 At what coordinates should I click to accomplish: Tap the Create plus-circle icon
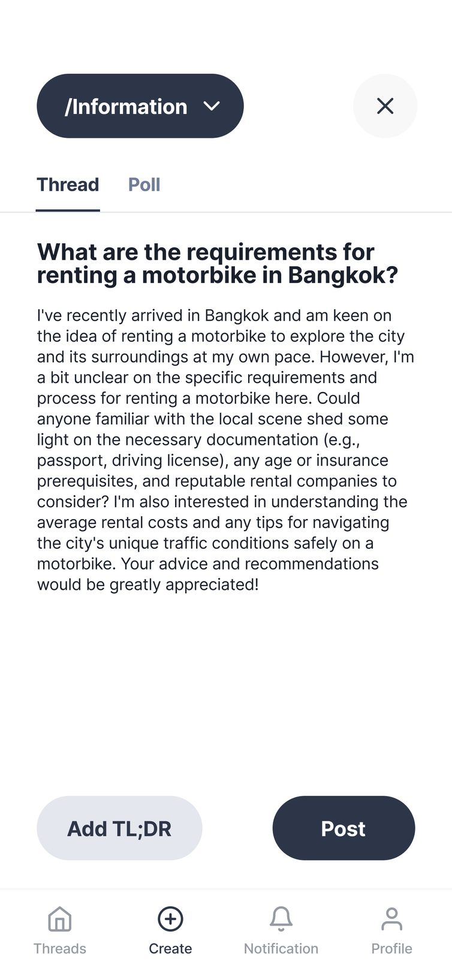click(x=170, y=919)
